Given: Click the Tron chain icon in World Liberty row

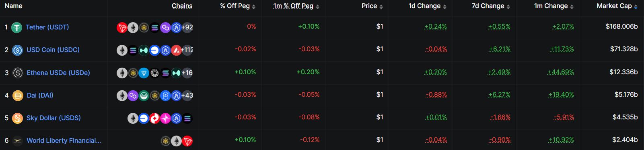Looking at the screenshot, I should coord(187,141).
